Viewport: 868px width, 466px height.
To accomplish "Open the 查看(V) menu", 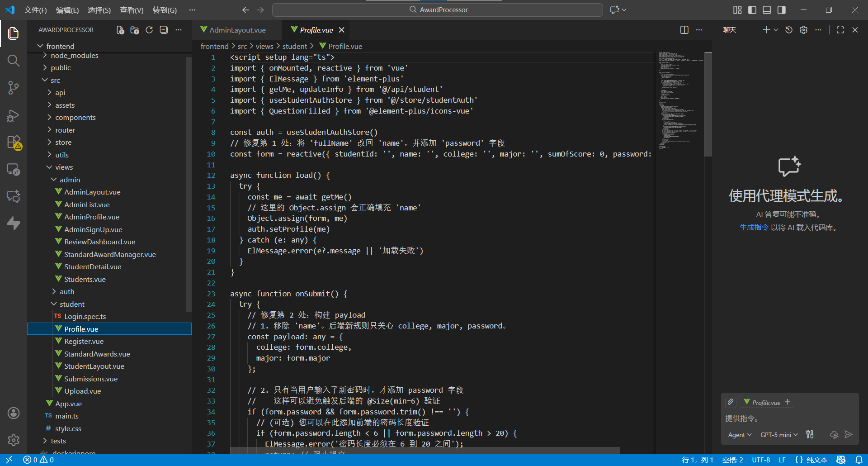I will pyautogui.click(x=132, y=10).
